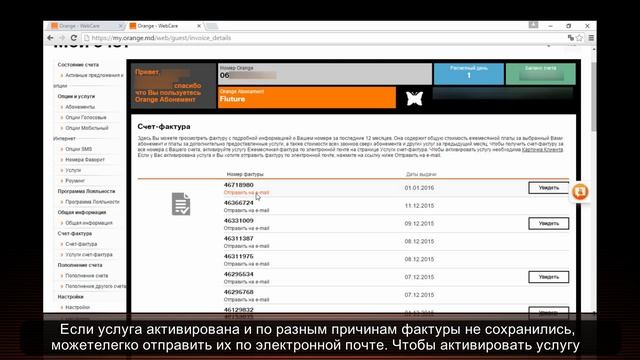Click the date 11.12.2015

[419, 206]
